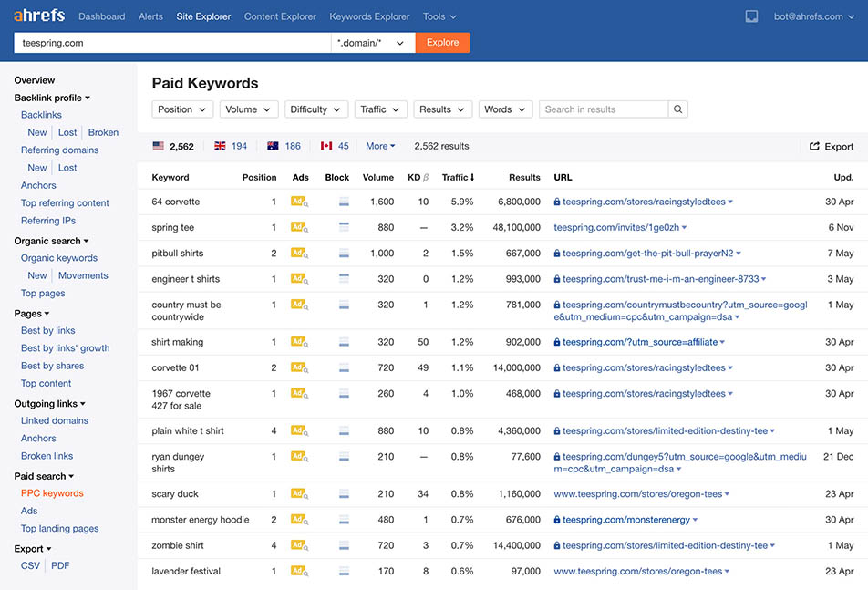Open the Traffic filter dropdown

pos(380,109)
